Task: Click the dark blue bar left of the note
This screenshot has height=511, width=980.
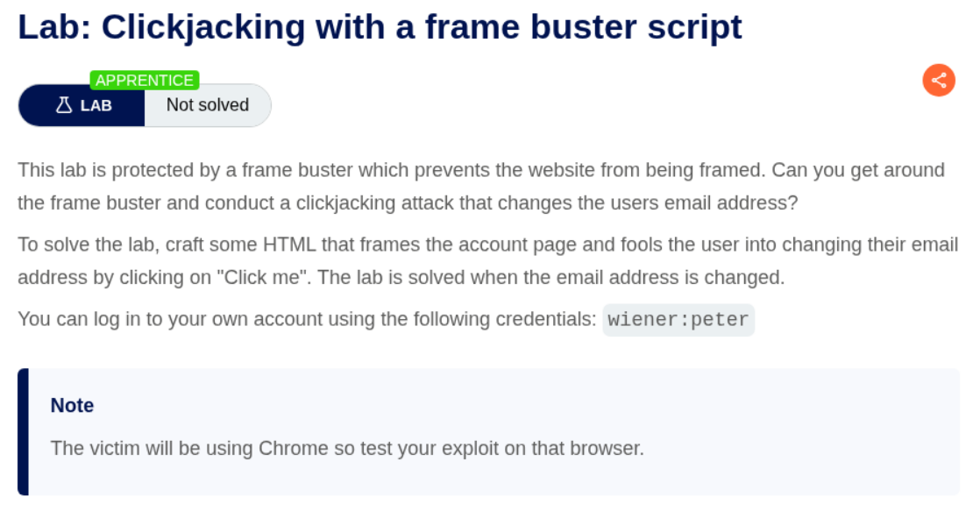Action: click(23, 431)
